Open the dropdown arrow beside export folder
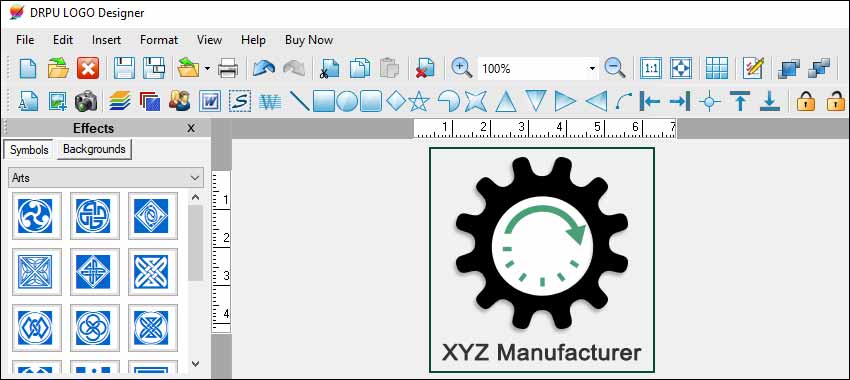This screenshot has width=850, height=380. point(208,69)
